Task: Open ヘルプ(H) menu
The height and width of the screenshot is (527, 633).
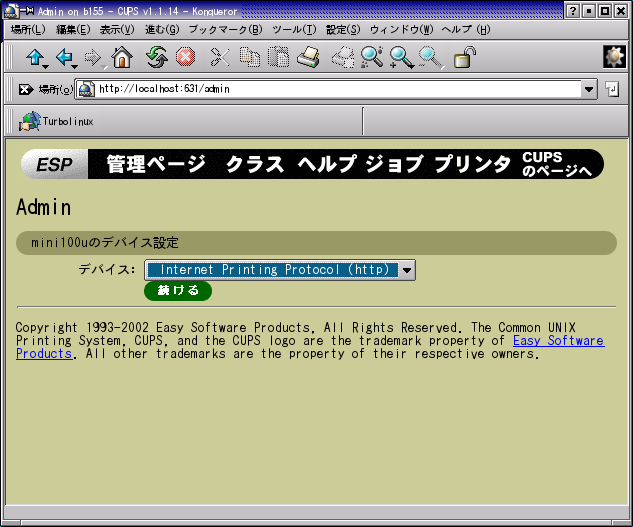Action: [x=465, y=30]
